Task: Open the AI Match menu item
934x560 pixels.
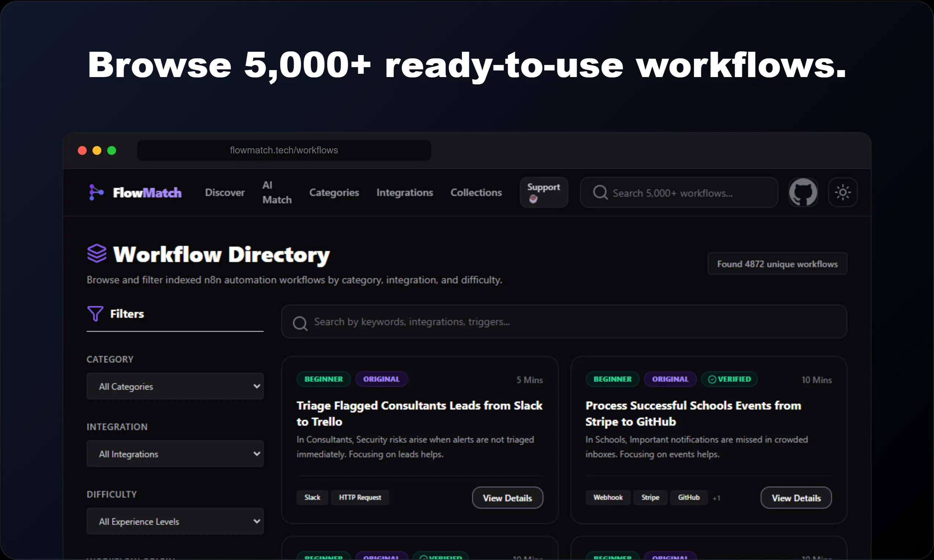Action: tap(277, 192)
